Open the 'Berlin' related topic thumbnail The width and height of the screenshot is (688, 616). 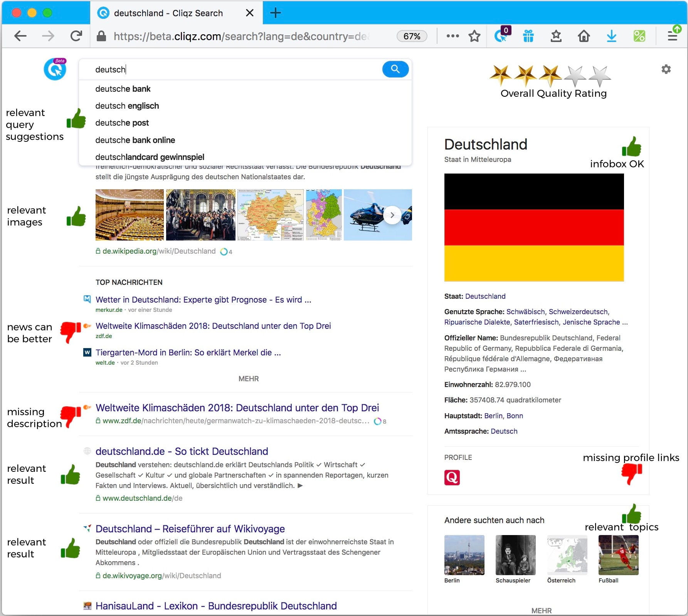464,555
